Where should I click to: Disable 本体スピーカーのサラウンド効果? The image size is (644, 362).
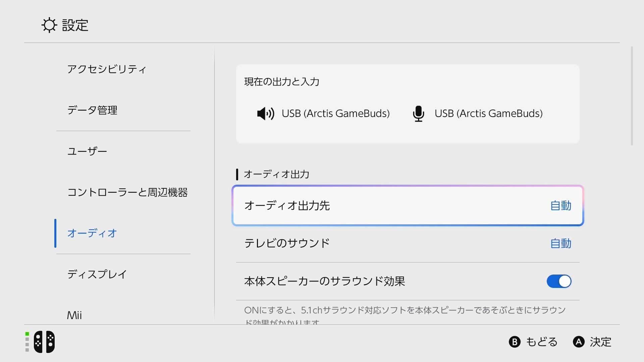coord(558,282)
